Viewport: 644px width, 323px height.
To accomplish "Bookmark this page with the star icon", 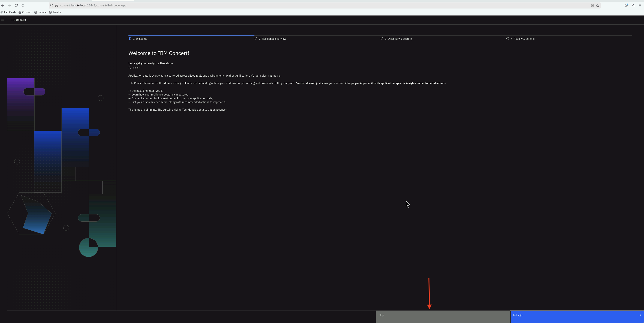I will point(598,5).
